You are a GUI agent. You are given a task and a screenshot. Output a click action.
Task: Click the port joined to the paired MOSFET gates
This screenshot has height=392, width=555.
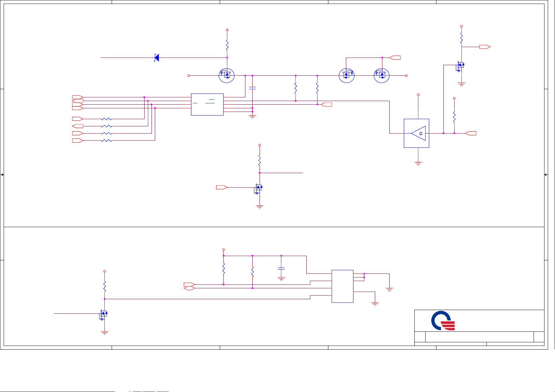[395, 58]
